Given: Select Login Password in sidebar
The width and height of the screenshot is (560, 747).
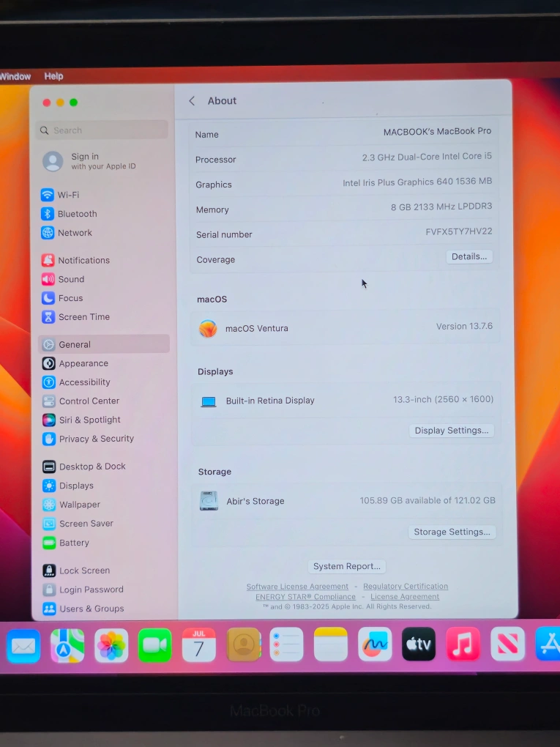Looking at the screenshot, I should tap(83, 590).
